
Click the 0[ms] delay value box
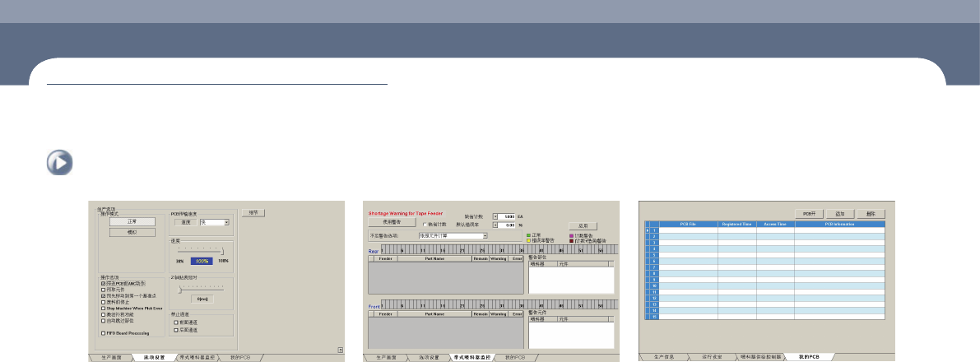[202, 299]
